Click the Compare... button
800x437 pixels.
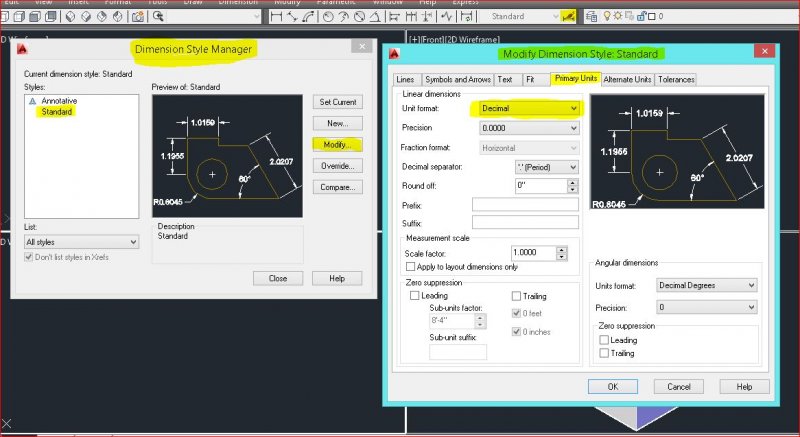click(x=338, y=188)
